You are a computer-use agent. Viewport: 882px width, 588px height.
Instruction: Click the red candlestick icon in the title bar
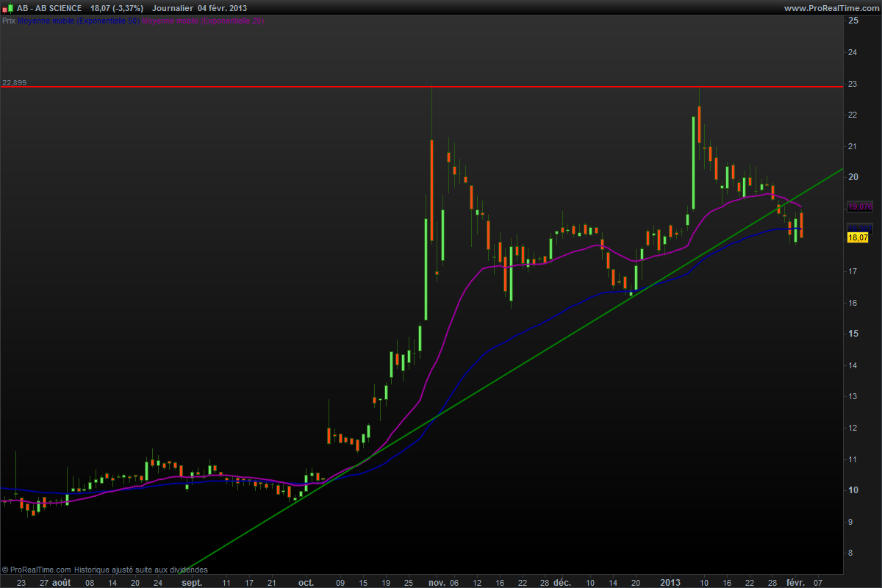[x=5, y=8]
